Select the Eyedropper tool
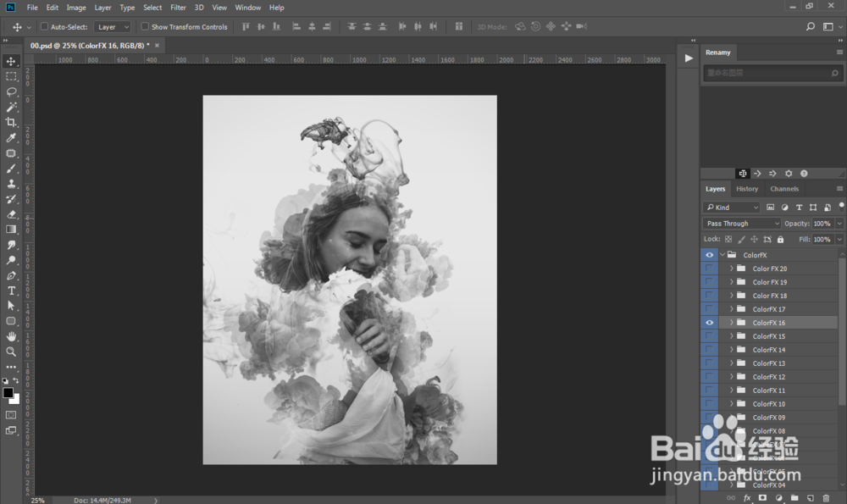Image resolution: width=847 pixels, height=504 pixels. click(11, 138)
